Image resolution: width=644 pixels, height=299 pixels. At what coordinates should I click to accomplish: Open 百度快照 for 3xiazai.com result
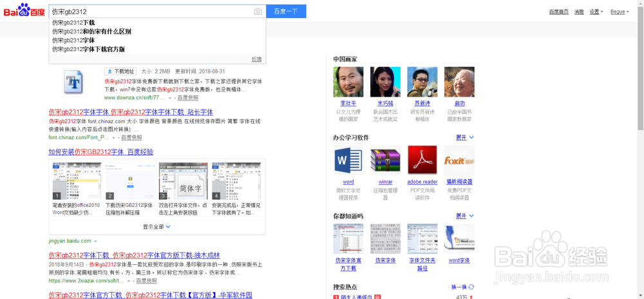click(147, 281)
